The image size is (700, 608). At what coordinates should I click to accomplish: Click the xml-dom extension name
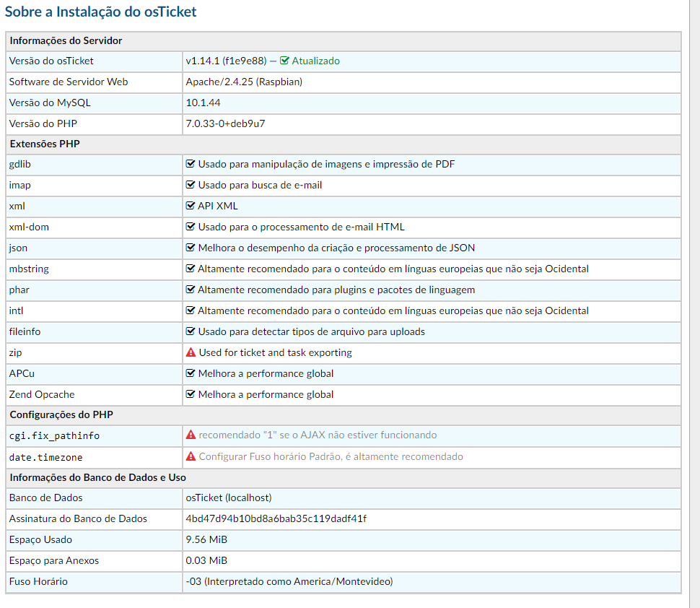29,227
